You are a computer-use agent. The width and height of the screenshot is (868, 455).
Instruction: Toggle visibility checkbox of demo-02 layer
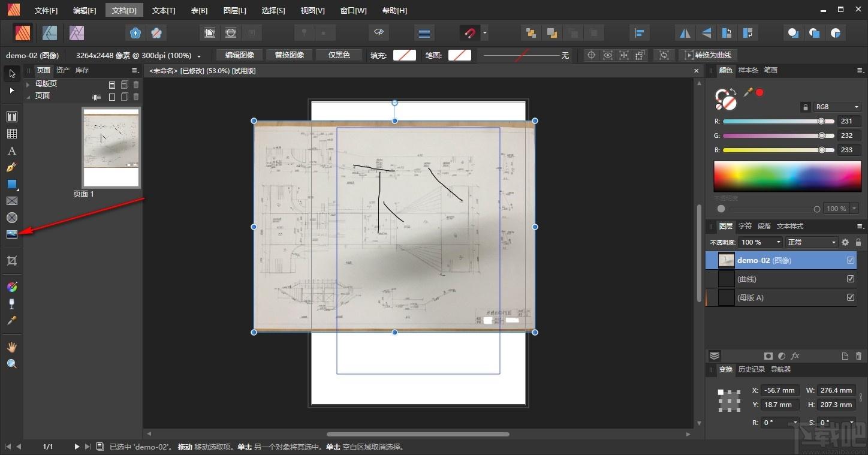click(x=851, y=260)
